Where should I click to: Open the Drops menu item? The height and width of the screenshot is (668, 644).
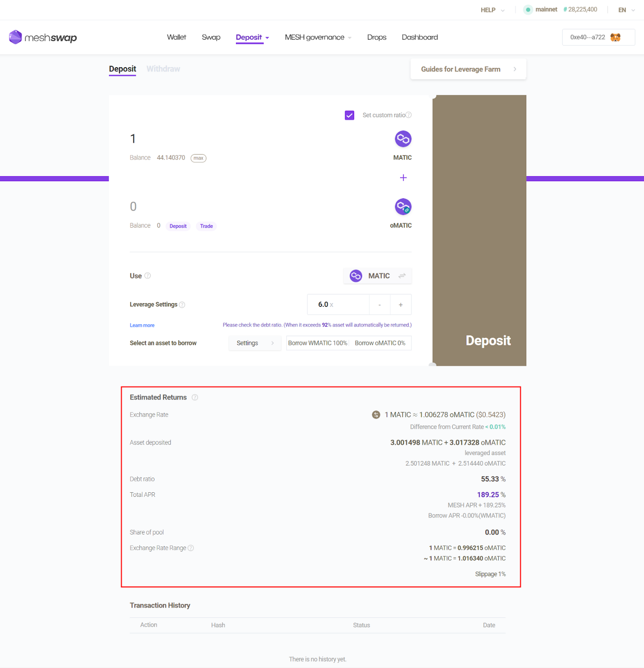(x=377, y=37)
